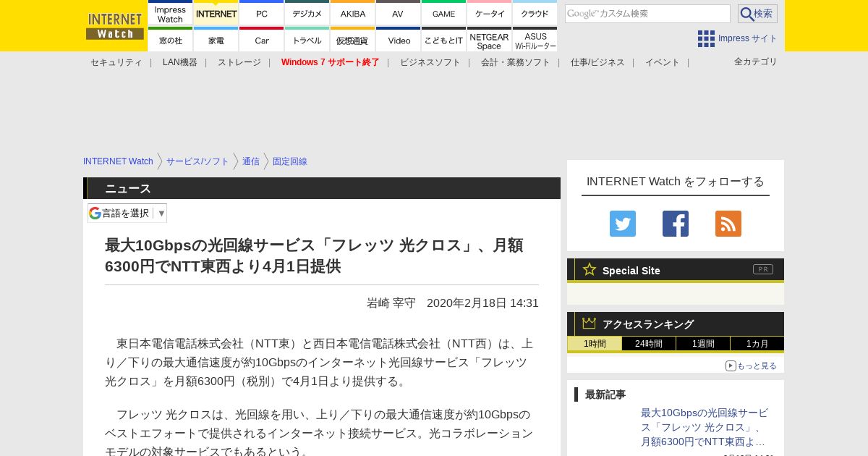Open the クラウド nav tab
This screenshot has width=868, height=456.
pyautogui.click(x=535, y=13)
